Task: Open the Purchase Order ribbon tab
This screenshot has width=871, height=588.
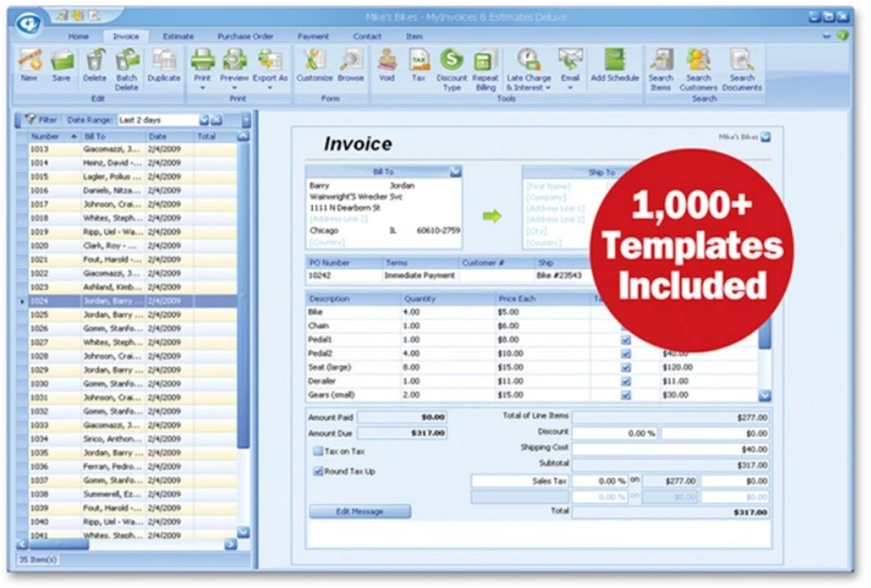Action: click(245, 36)
